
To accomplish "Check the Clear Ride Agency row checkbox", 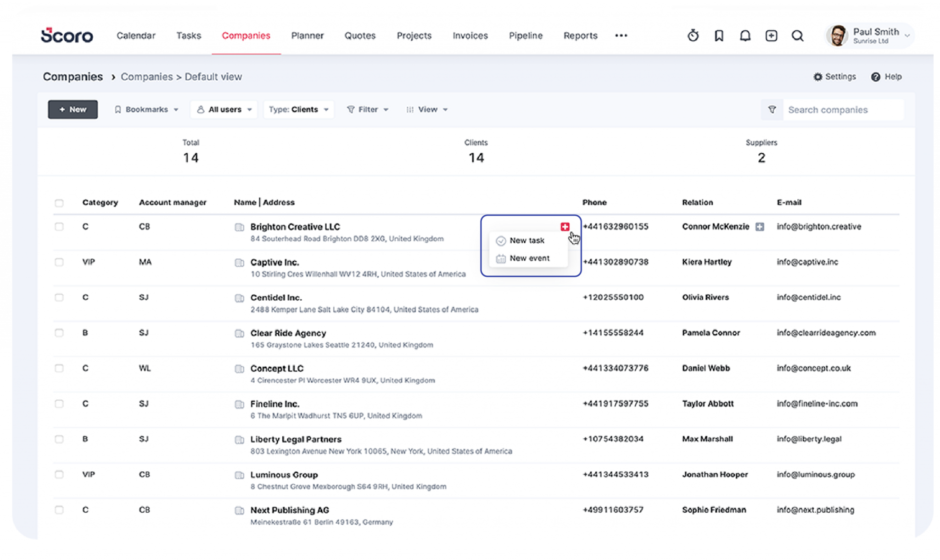I will [x=59, y=333].
